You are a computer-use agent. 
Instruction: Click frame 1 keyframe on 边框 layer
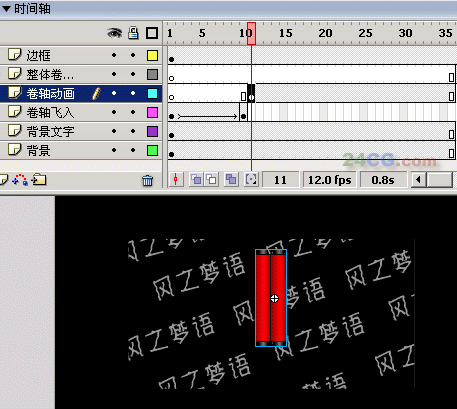coord(171,60)
